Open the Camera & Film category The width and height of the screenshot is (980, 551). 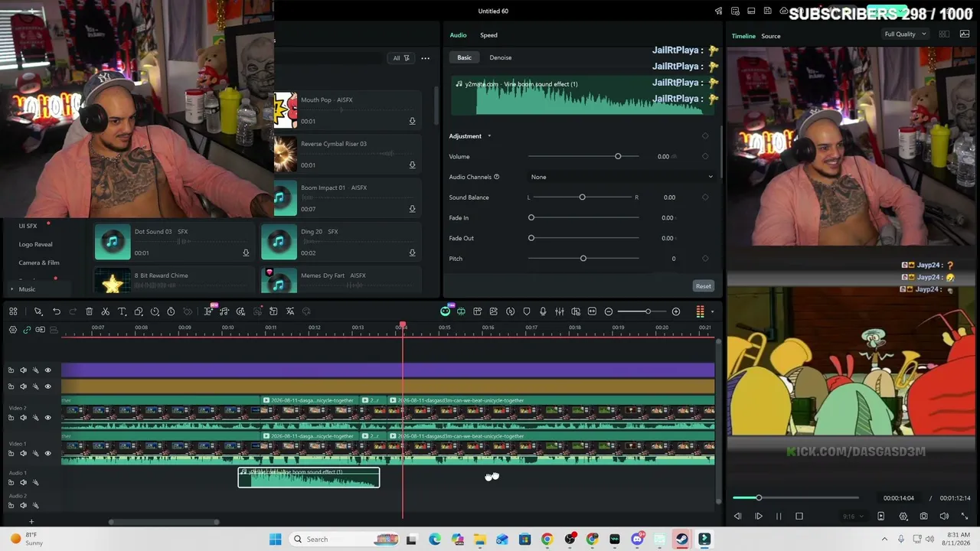[39, 262]
